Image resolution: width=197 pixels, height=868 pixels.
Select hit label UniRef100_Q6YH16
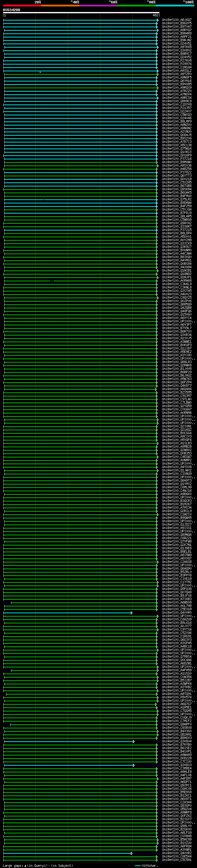coord(177,81)
